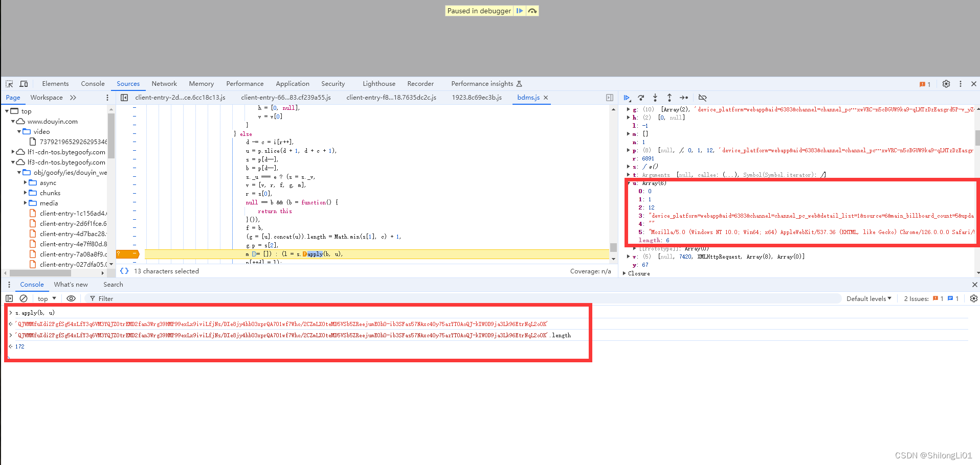The height and width of the screenshot is (465, 980).
Task: Click the step into function icon
Action: coord(655,98)
